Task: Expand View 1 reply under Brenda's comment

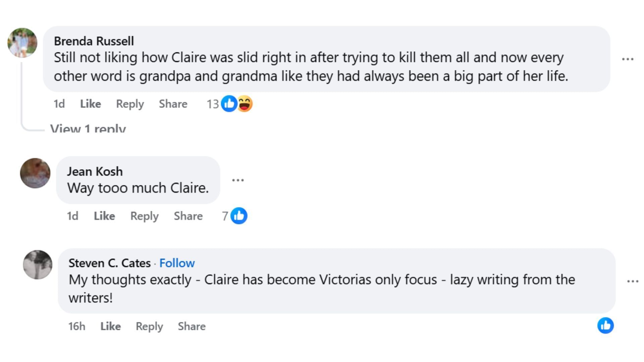Action: point(88,128)
